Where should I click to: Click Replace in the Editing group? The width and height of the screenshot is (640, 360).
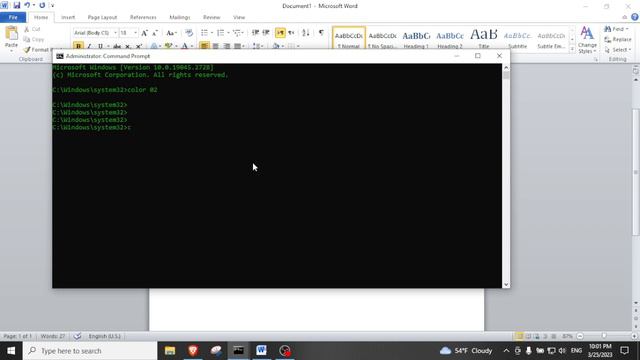pos(618,39)
